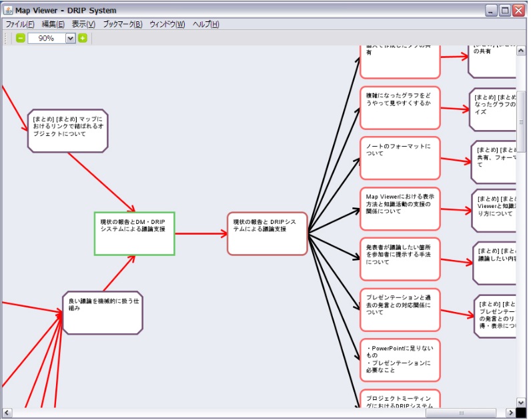Select node マップにおけるリンクで結ばれるオブジェクトについて
Viewport: 531px width, 420px height.
tap(68, 131)
